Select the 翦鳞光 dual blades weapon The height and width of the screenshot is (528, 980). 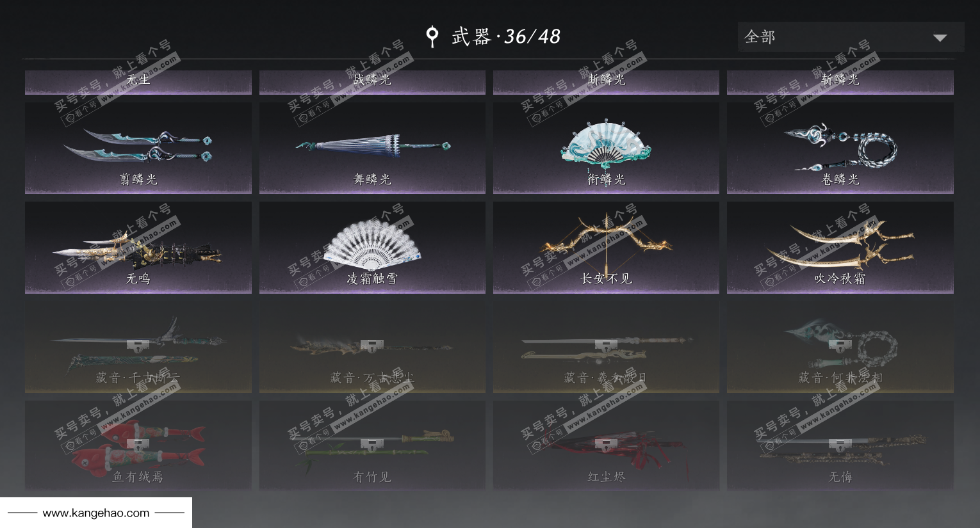click(138, 148)
